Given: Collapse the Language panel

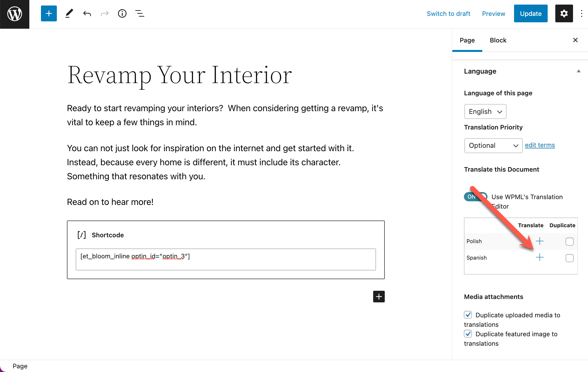Looking at the screenshot, I should point(579,71).
